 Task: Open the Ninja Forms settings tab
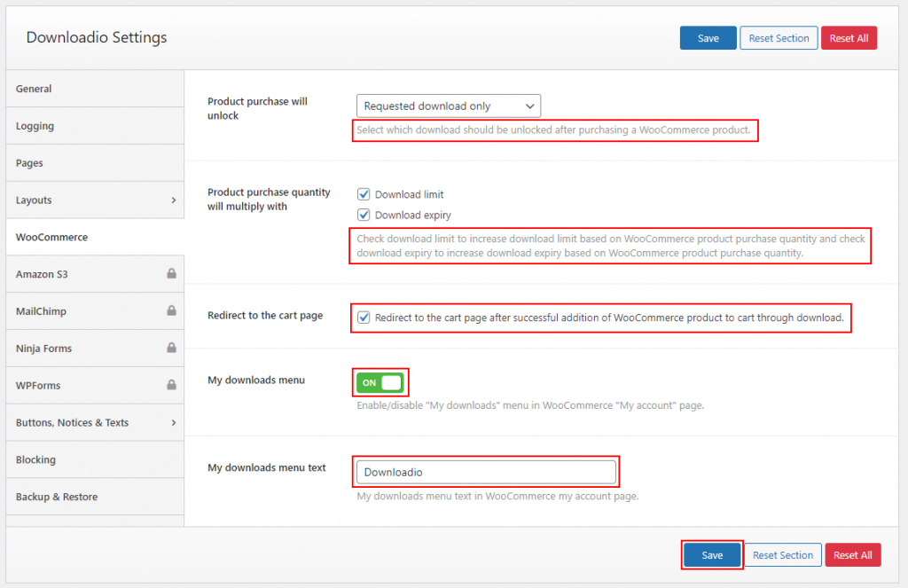coord(95,349)
